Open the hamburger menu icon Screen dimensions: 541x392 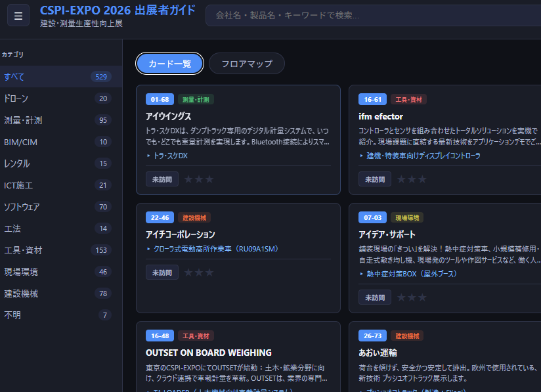coord(18,16)
